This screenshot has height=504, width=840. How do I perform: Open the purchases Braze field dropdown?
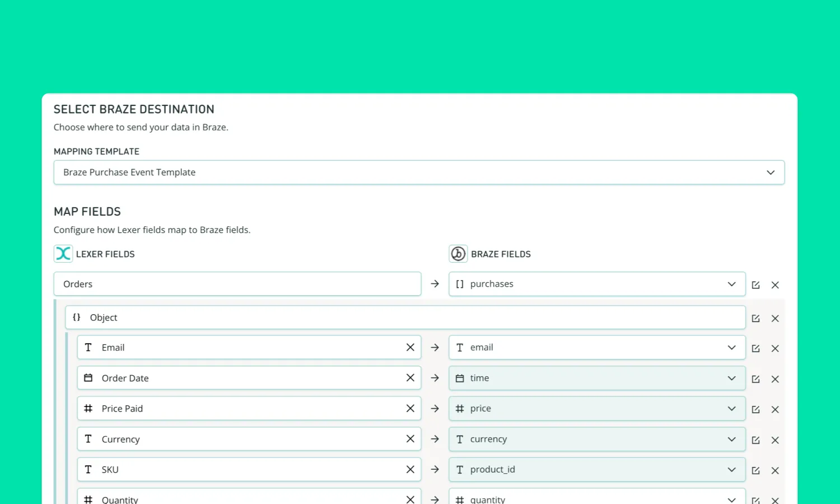(x=597, y=284)
